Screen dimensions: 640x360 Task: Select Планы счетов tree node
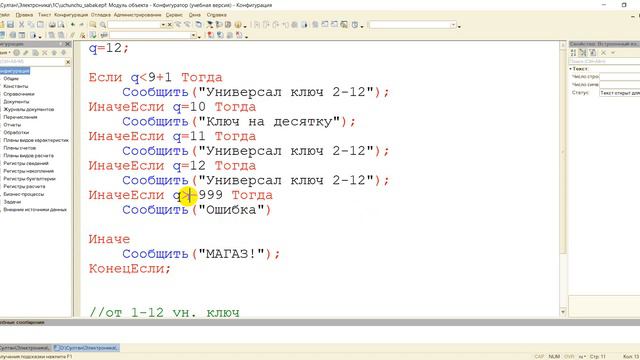coord(20,148)
